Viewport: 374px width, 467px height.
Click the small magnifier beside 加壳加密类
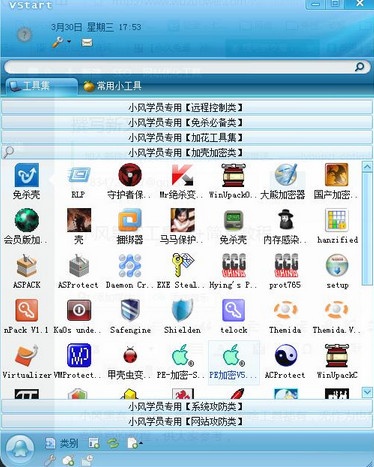coord(8,152)
